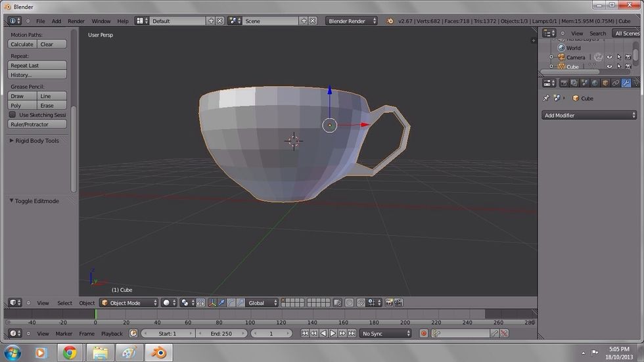Screen dimensions: 644x362
Task: Open the Render properties camera tab
Action: point(563,83)
